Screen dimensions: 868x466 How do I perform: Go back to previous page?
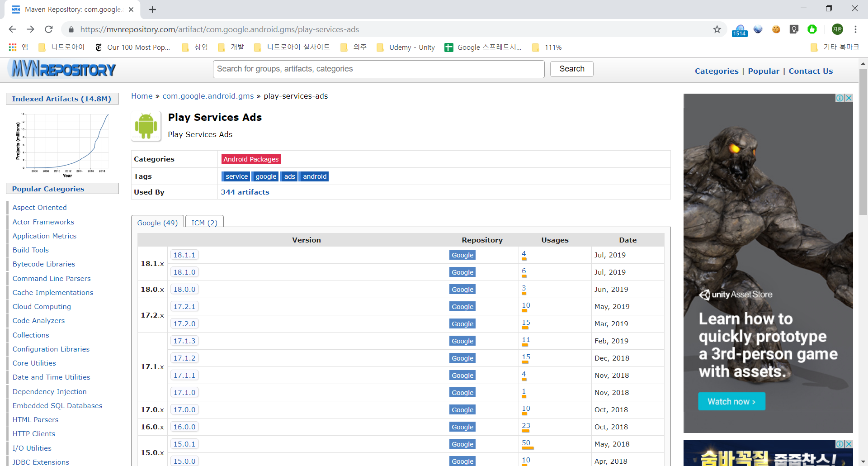point(12,29)
